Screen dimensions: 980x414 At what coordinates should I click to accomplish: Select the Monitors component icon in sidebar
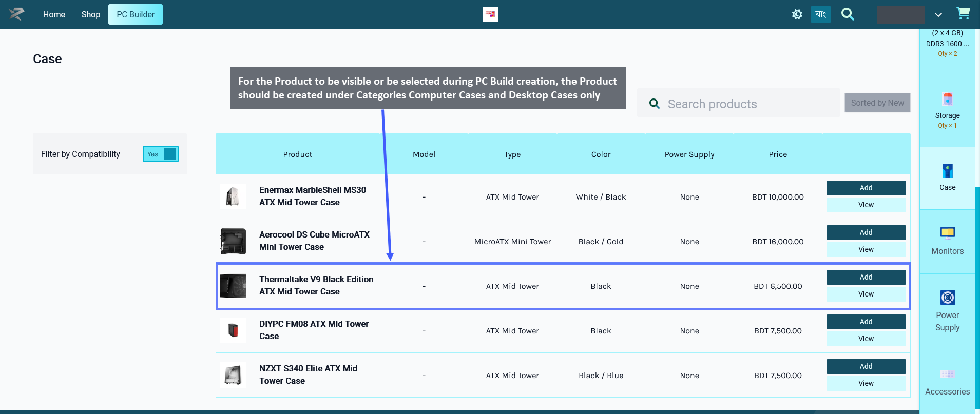click(x=948, y=233)
